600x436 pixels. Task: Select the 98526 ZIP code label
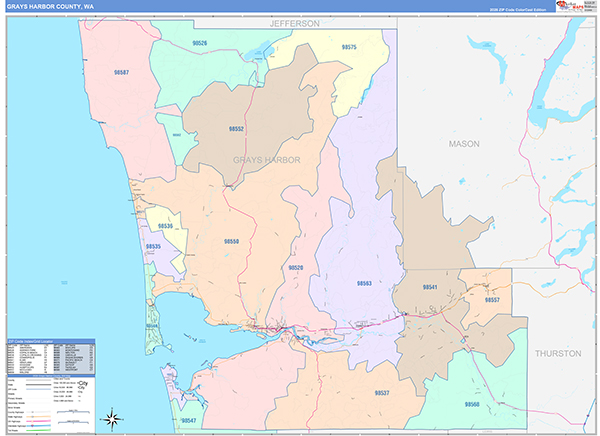point(200,43)
